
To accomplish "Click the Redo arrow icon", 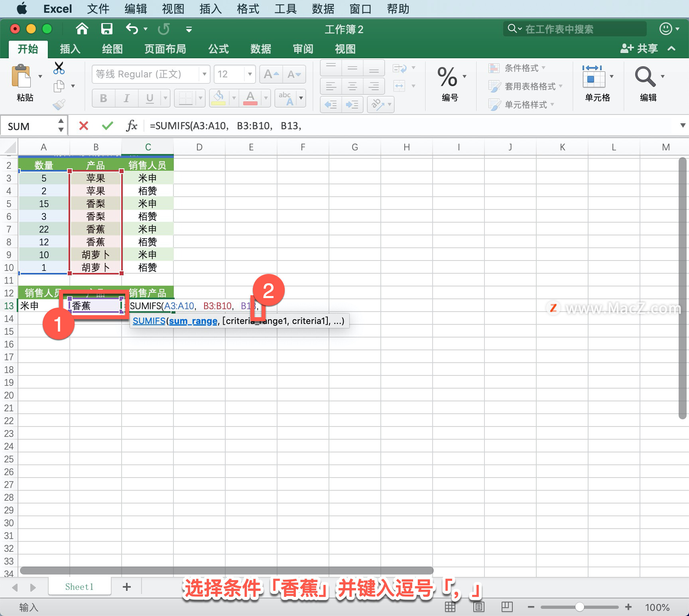I will pos(163,29).
